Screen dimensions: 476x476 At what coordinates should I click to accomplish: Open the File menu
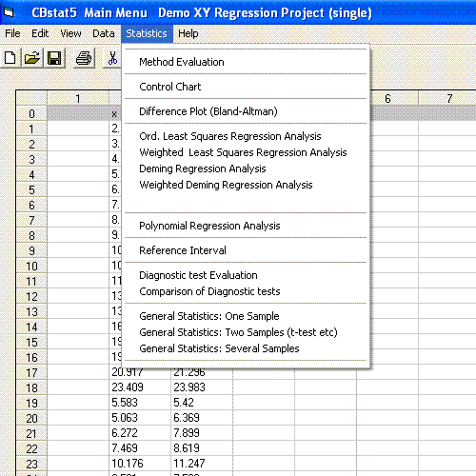point(12,33)
